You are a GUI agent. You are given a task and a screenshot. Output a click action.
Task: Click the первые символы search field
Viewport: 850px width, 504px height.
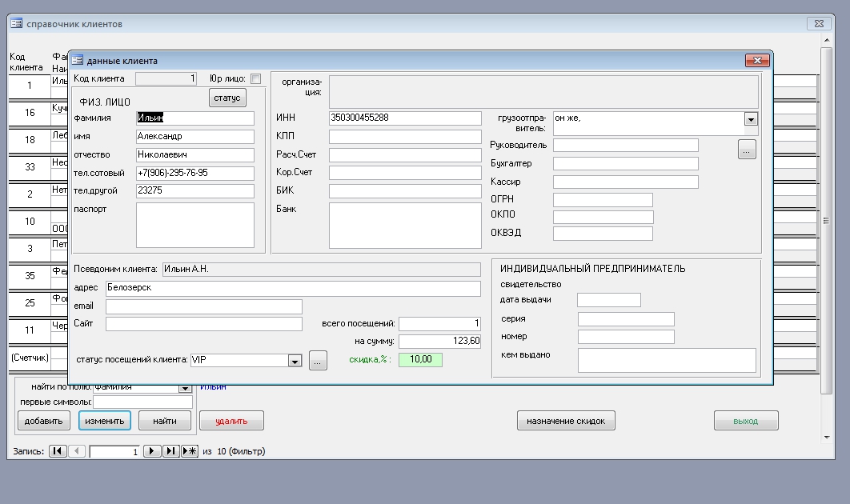coord(142,402)
